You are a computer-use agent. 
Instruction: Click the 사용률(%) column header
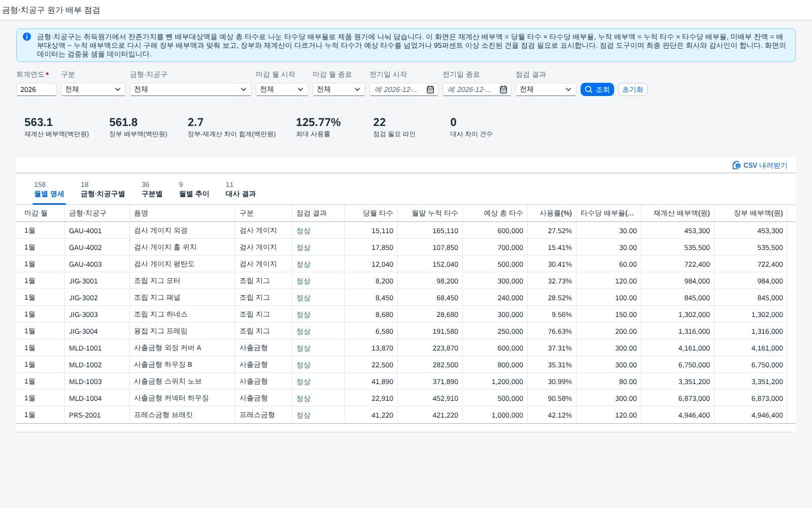pos(552,213)
